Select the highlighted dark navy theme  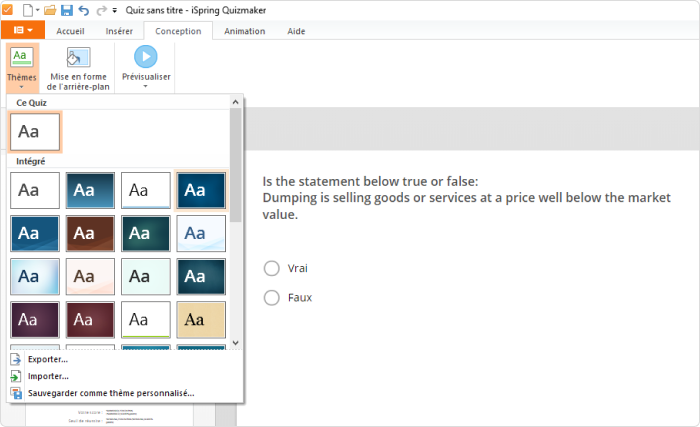coord(201,190)
